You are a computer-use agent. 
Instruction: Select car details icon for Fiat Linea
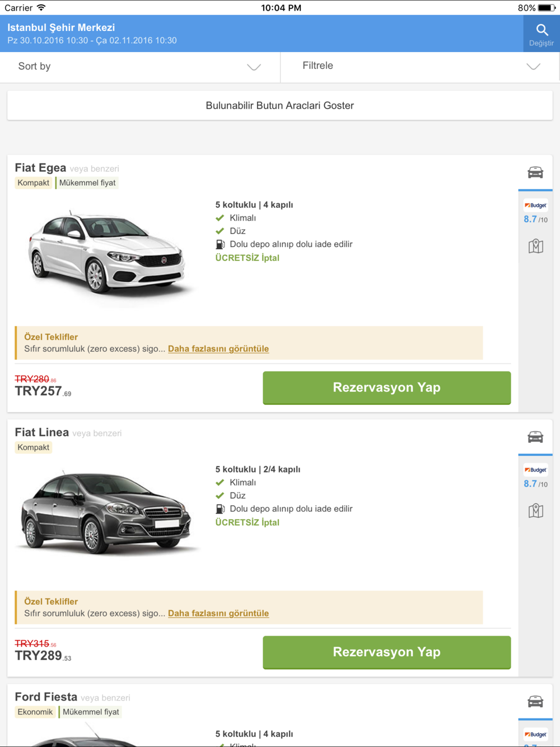535,437
